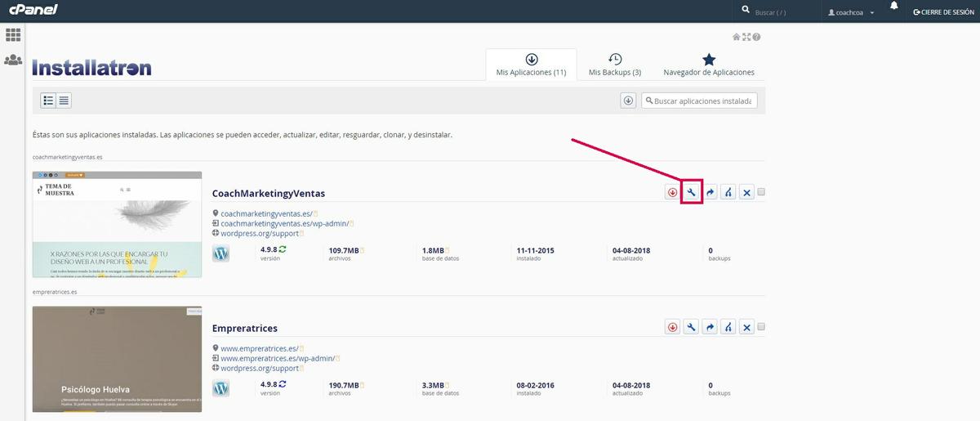Open the Navegador de Aplicaciones tab
Image resolution: width=980 pixels, height=421 pixels.
[709, 65]
